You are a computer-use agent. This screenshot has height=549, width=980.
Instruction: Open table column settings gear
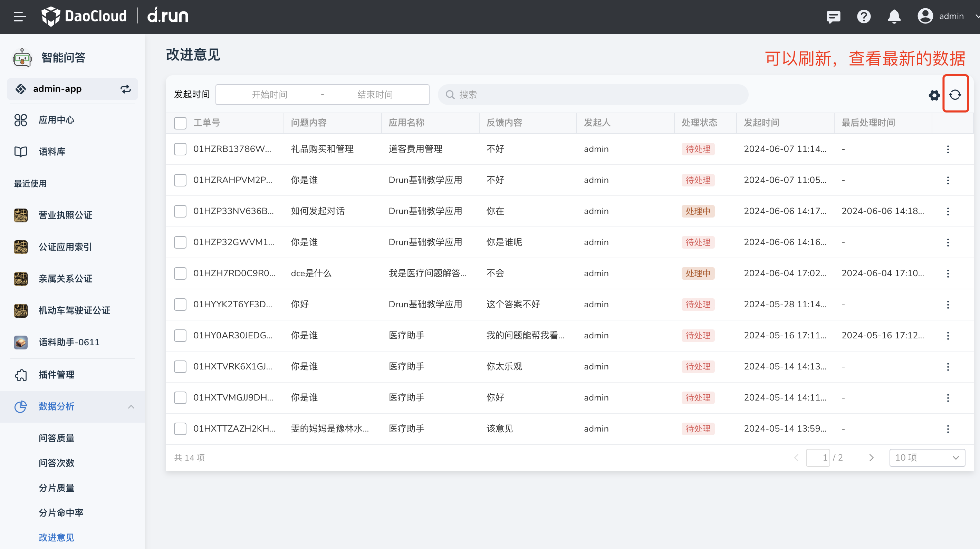click(934, 95)
